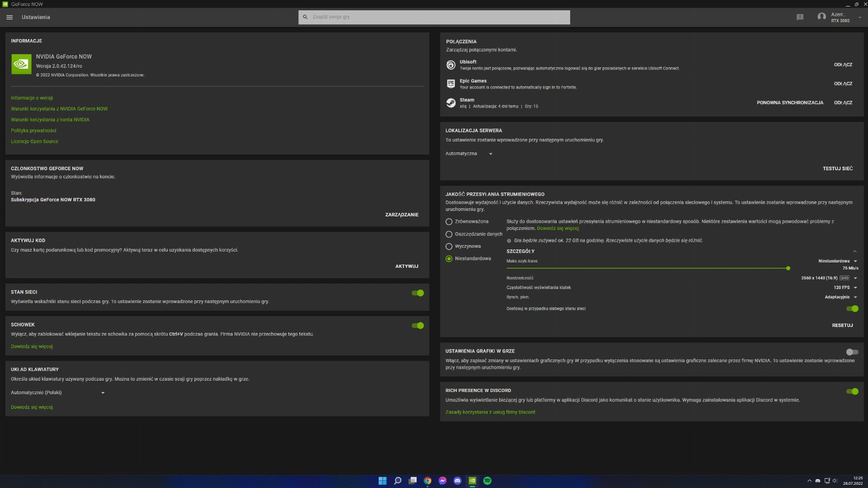Open the Windows Start menu

coord(382,481)
